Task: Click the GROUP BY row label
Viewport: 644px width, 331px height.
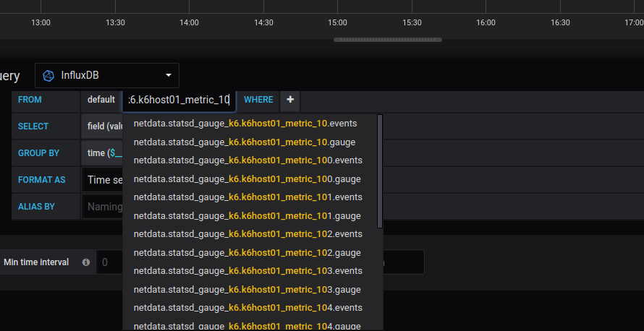Action: pos(46,153)
